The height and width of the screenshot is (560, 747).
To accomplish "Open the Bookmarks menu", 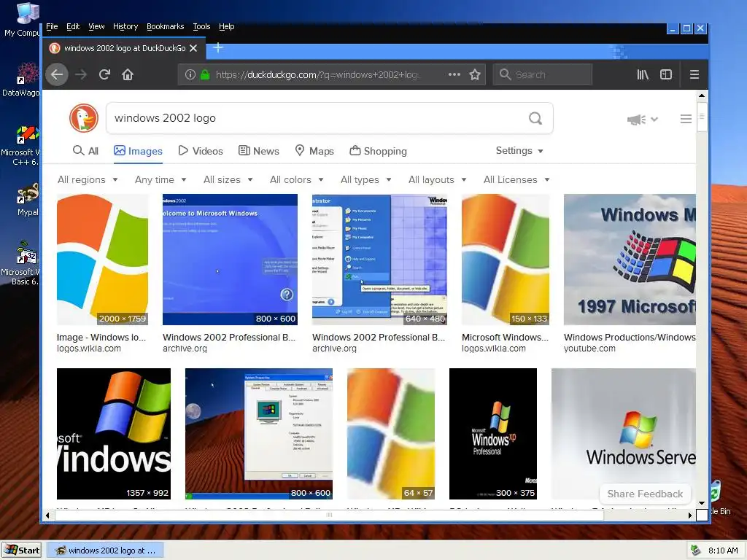I will tap(166, 27).
